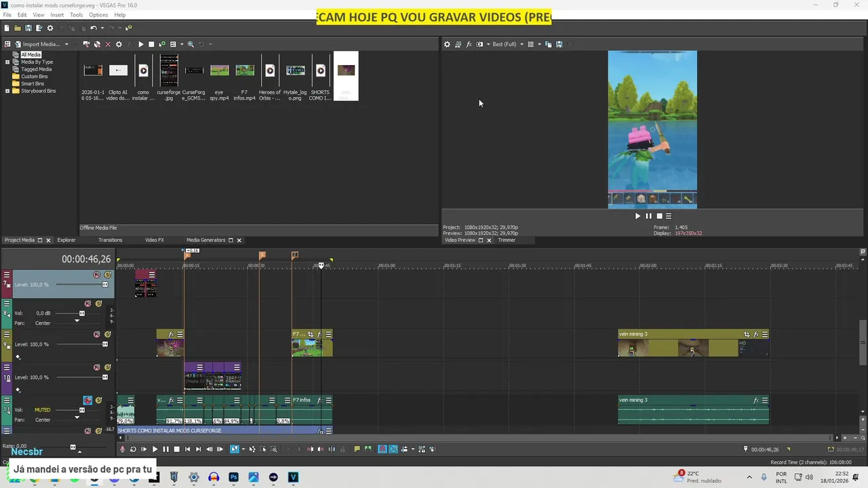Open media views dropdown arrow
This screenshot has height=488, width=868.
coord(181,44)
